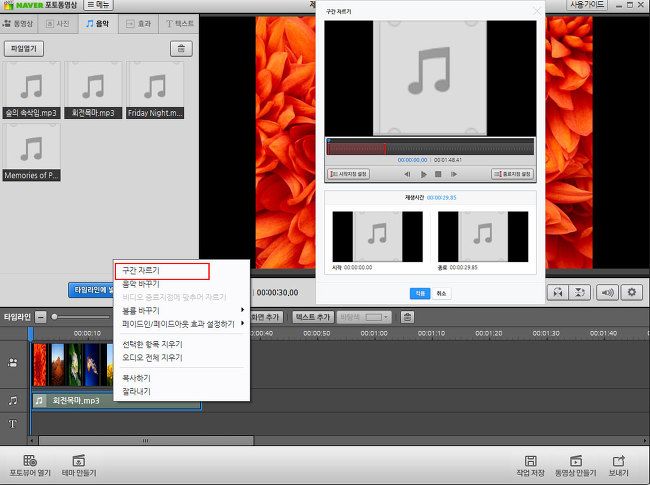This screenshot has width=650, height=485.
Task: Choose 잘라내기 in the context menu
Action: (136, 391)
